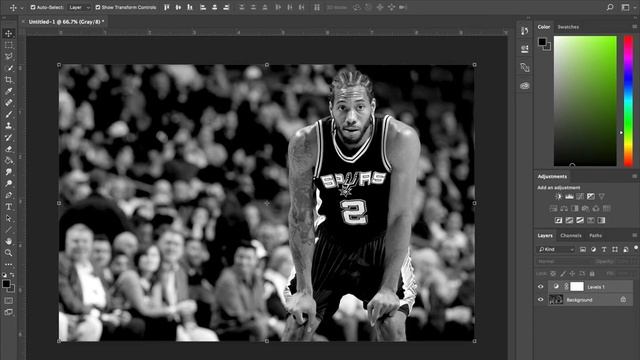The image size is (640, 360).
Task: Click Align Top Edges button
Action: (167, 7)
